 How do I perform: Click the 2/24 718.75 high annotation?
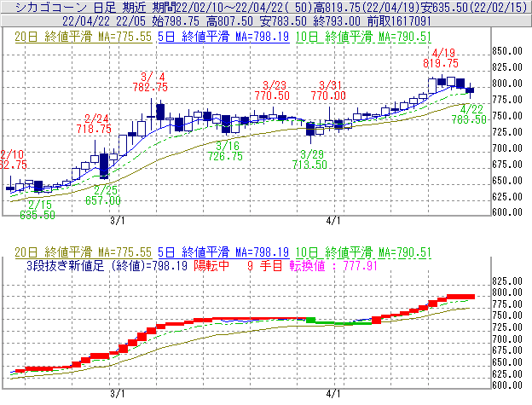click(x=94, y=124)
